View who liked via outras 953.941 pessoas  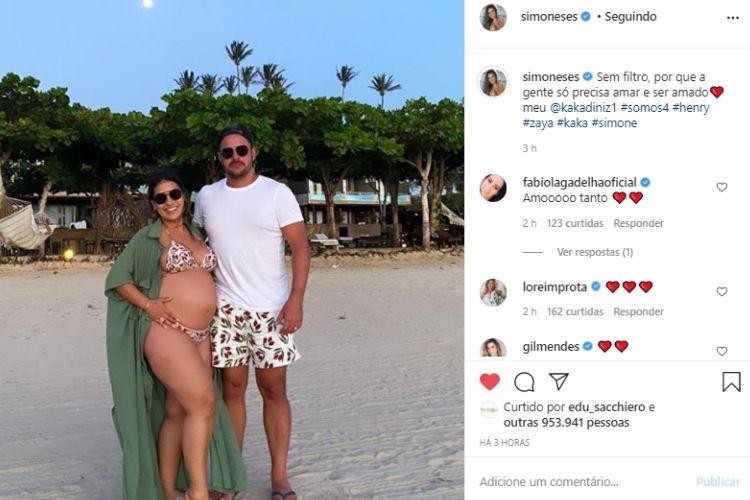tap(566, 423)
